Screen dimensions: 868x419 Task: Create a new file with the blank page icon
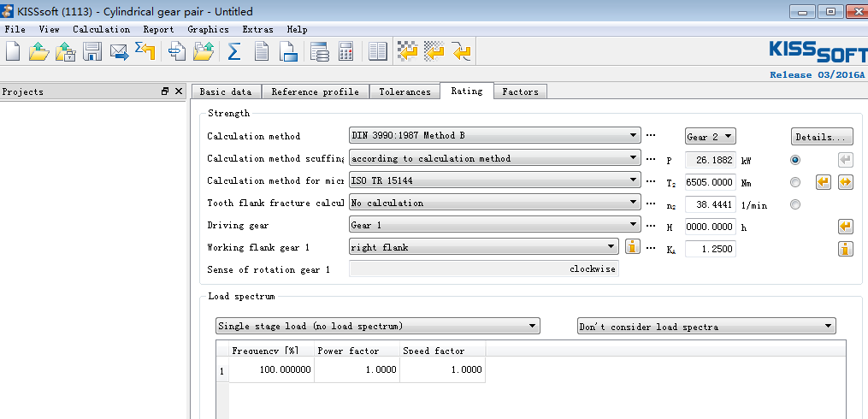[x=13, y=51]
